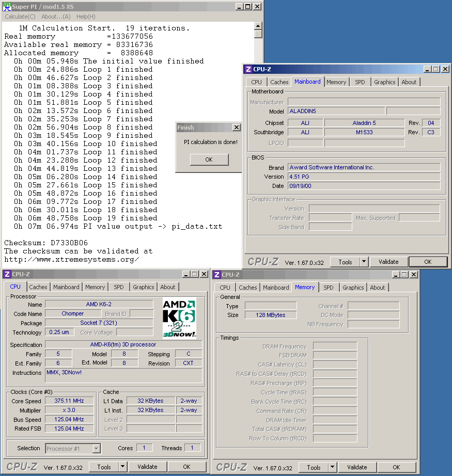Open About tab in CPU window
Viewport: 452px width, 476px height.
click(x=168, y=287)
